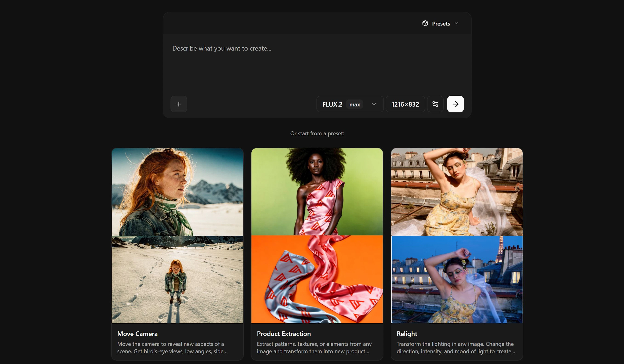Select the Relight night Paris thumbnail
This screenshot has width=624, height=364.
click(x=457, y=280)
